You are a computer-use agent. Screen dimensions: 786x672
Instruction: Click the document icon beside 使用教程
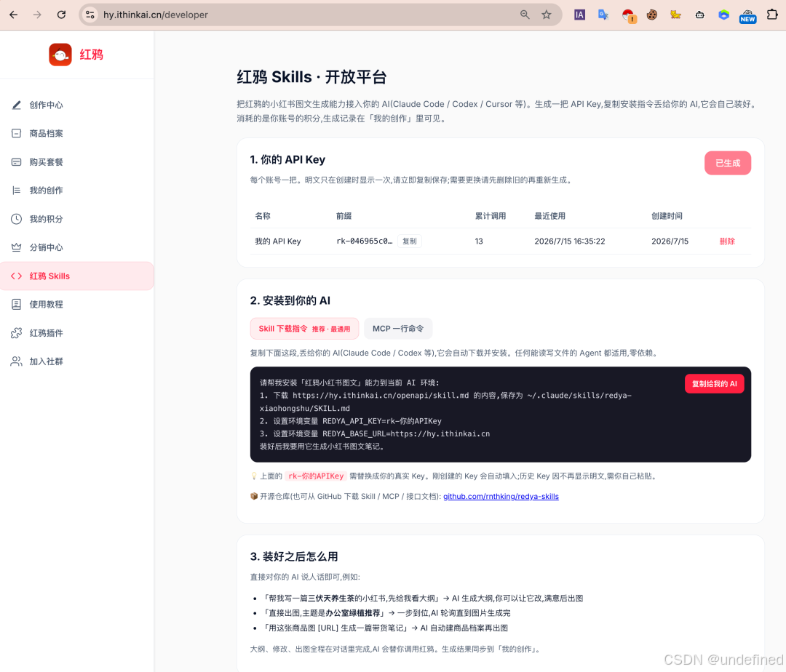(x=17, y=304)
